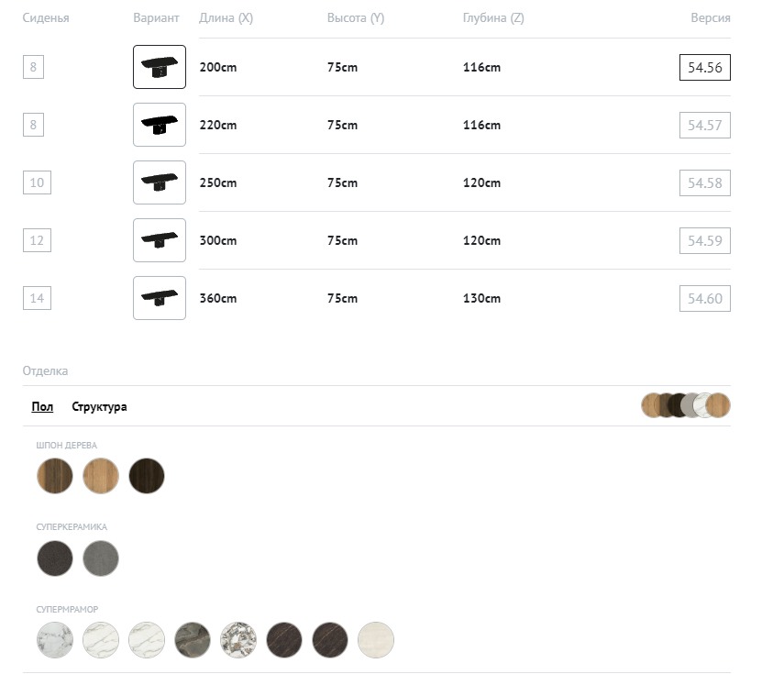
Task: Choose the gray Суперкерамика swatch
Action: [x=101, y=558]
